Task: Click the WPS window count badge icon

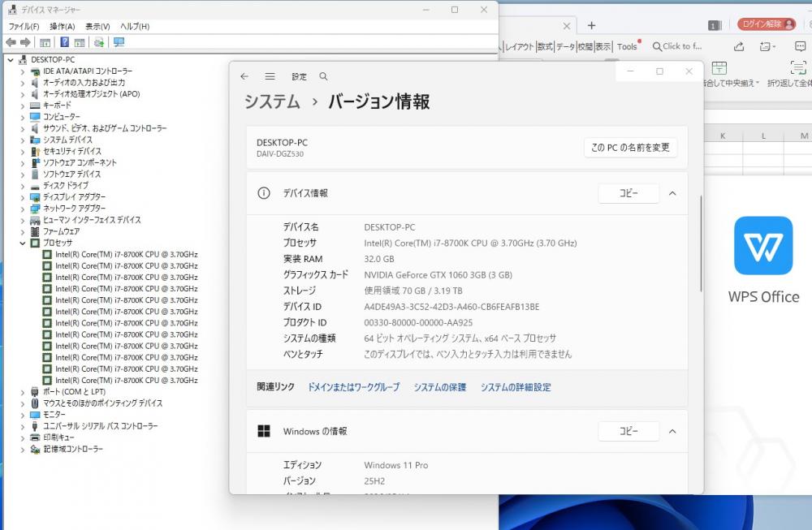Action: coord(715,25)
